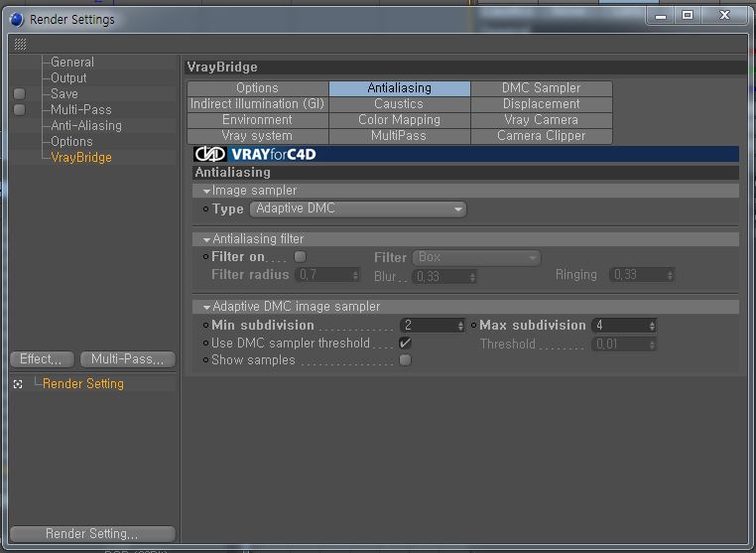Click the VRAYforC4D logo banner
The width and height of the screenshot is (756, 553).
(x=465, y=154)
